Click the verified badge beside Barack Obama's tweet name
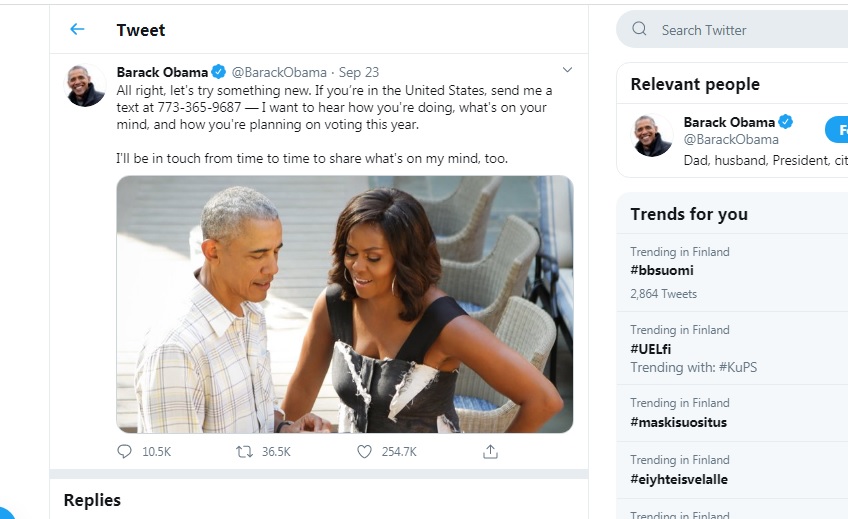The image size is (848, 519). (219, 72)
